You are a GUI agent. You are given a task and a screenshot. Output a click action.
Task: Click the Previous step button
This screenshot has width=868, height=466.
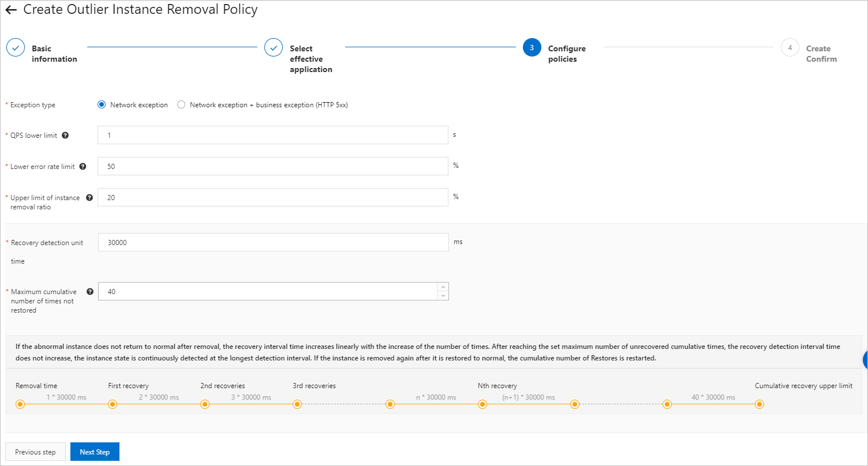35,452
